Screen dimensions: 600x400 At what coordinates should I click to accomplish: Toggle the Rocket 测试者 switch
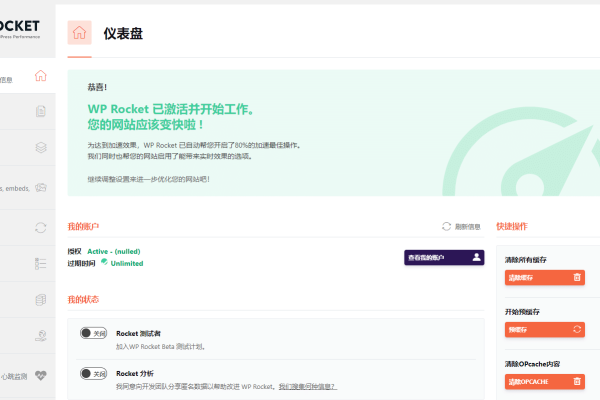coord(93,334)
